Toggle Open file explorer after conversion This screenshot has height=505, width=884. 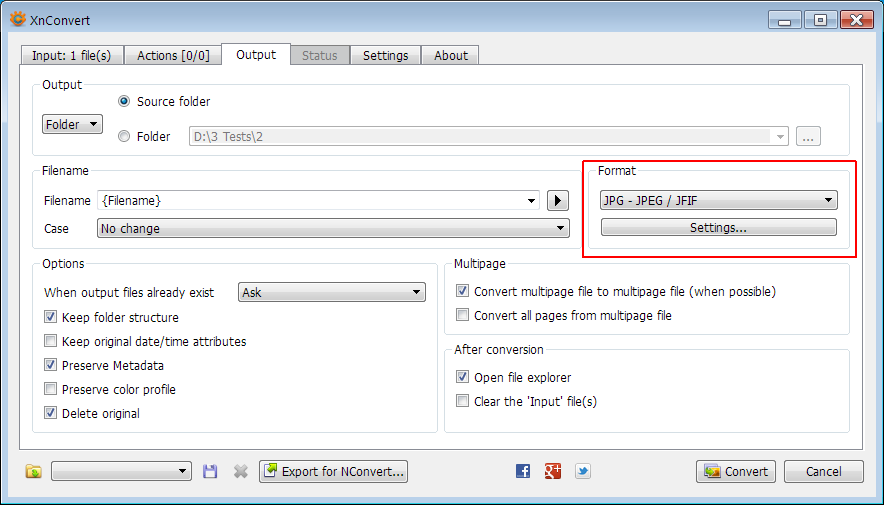pos(462,377)
